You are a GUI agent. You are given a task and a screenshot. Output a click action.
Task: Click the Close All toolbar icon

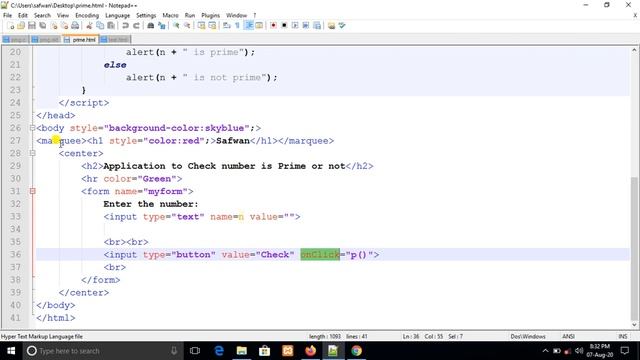pos(64,26)
